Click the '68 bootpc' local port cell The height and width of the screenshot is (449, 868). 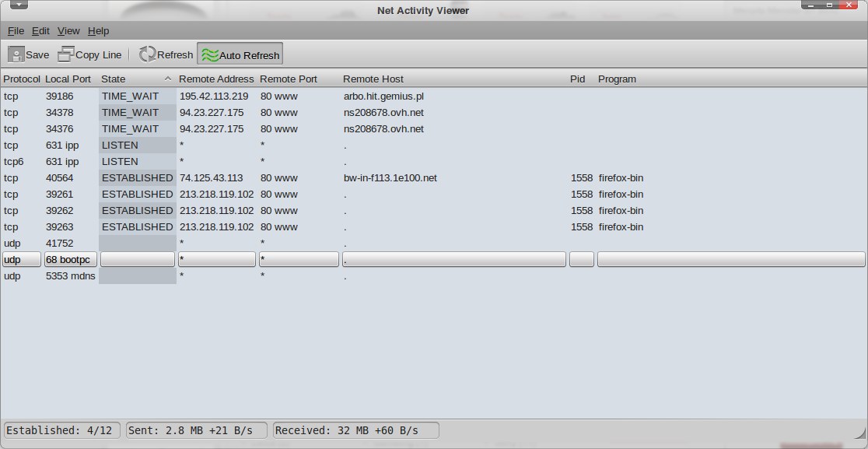click(71, 259)
